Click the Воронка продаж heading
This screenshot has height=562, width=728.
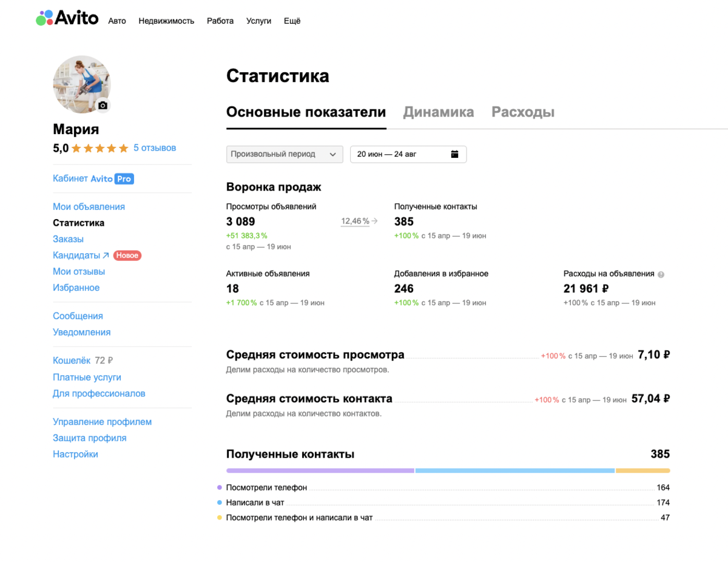tap(274, 187)
